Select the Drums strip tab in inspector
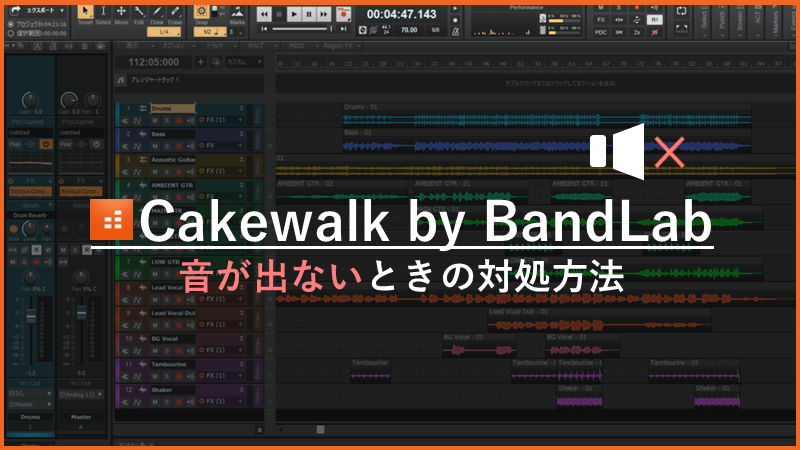The width and height of the screenshot is (800, 450). pos(30,417)
